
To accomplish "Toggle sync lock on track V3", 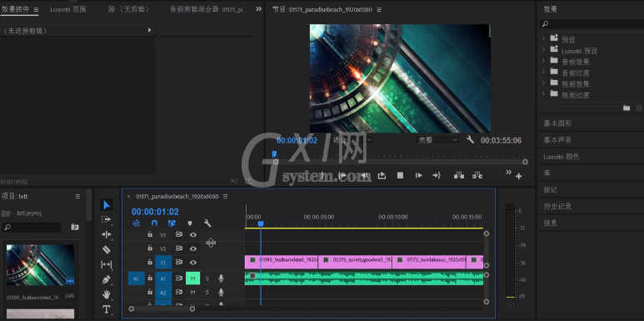I will 179,234.
